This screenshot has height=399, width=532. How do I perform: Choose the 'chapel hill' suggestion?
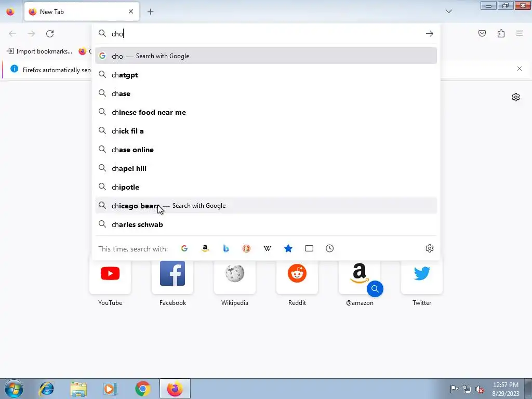[x=265, y=168]
